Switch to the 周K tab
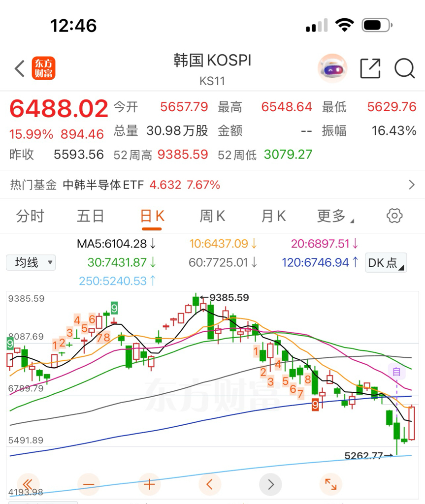Image resolution: width=425 pixels, height=504 pixels. pyautogui.click(x=212, y=216)
